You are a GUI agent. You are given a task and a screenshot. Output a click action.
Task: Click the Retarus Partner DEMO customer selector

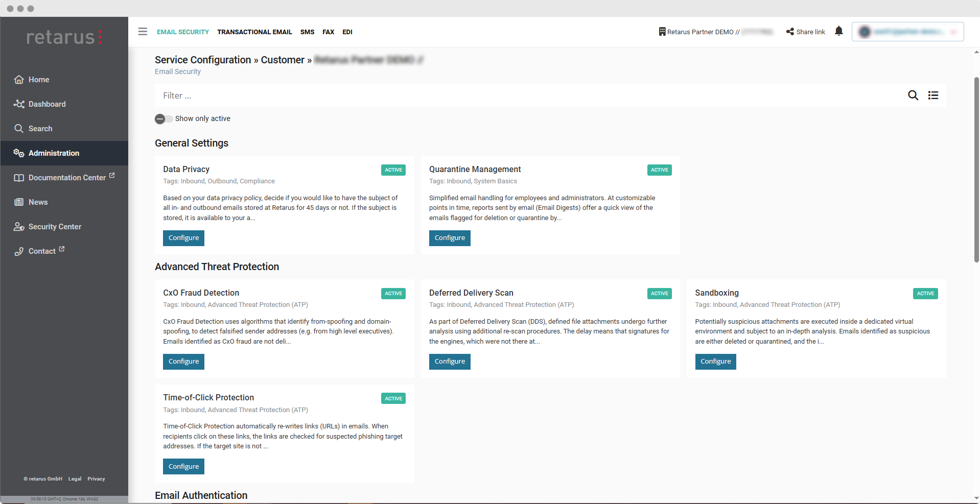[x=716, y=32]
